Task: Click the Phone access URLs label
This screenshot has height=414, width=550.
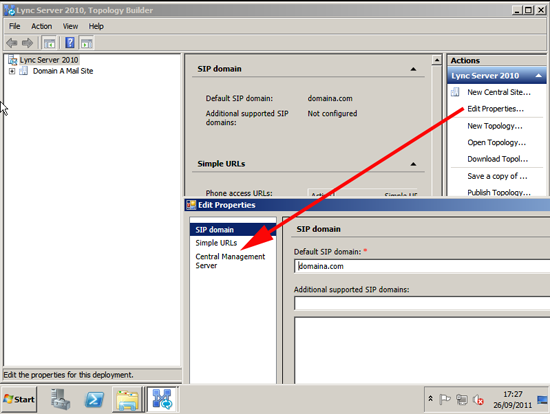Action: click(239, 193)
